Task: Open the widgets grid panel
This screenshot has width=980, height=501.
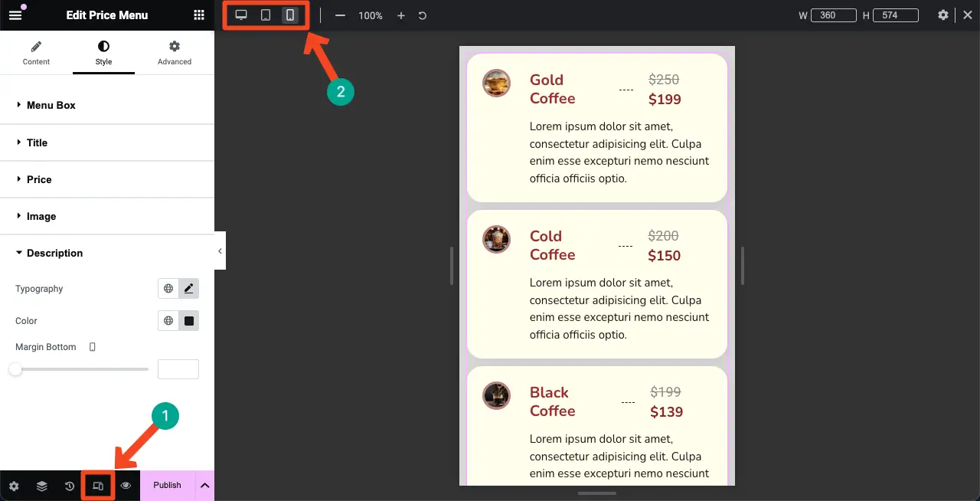Action: [x=199, y=15]
